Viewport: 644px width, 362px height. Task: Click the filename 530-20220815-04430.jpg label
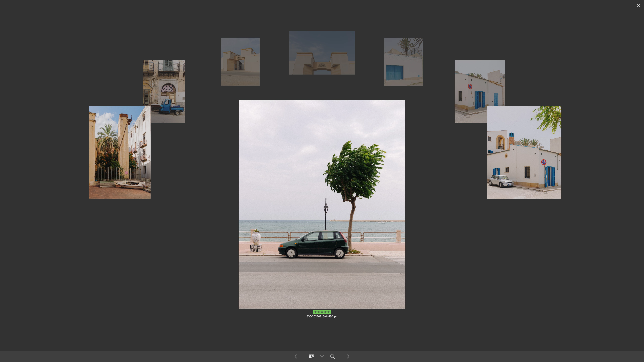coord(322,316)
